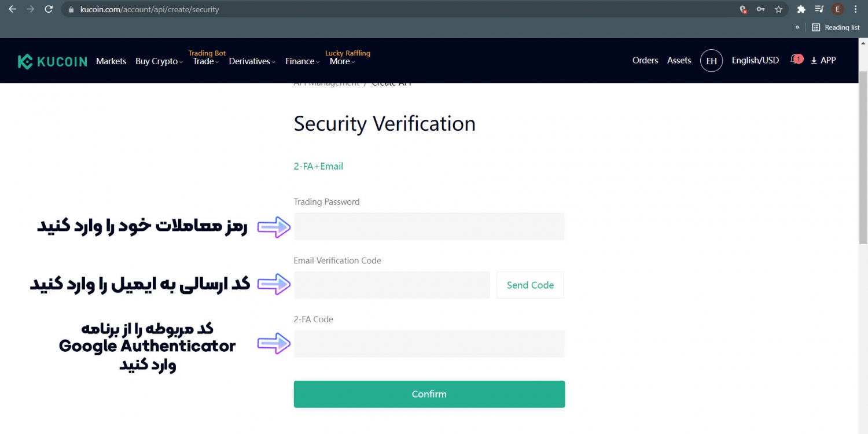Click the browser reload icon
Screen dimensions: 868x434
pyautogui.click(x=49, y=9)
